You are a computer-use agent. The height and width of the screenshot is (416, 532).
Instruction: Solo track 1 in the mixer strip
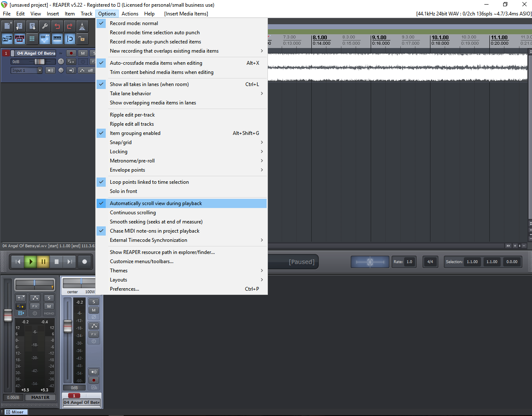pyautogui.click(x=94, y=302)
